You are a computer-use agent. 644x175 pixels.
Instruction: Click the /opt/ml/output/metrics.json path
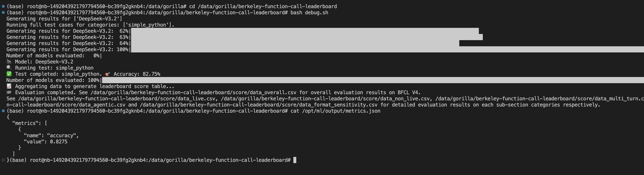coord(341,111)
